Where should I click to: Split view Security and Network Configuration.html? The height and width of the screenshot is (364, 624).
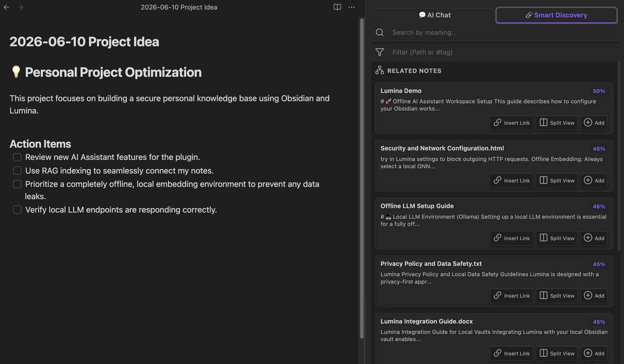click(557, 180)
